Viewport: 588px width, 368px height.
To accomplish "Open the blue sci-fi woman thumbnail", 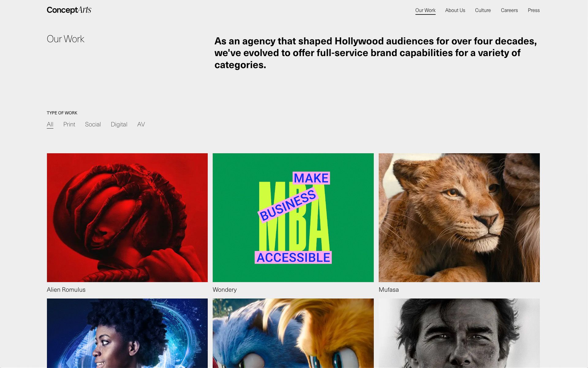I will click(x=127, y=333).
